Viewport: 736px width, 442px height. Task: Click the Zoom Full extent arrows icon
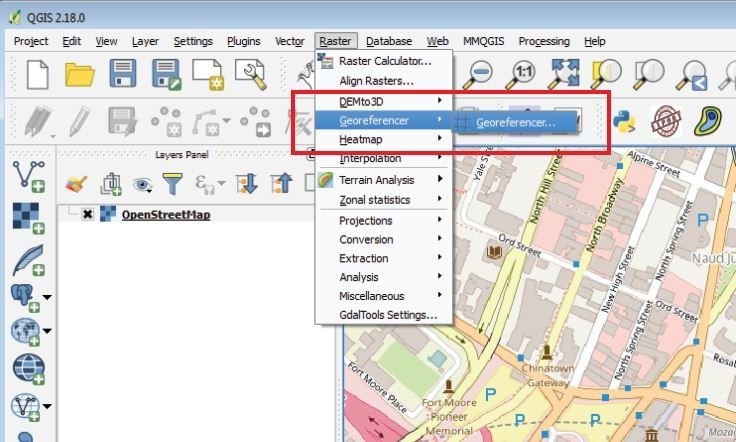coord(564,73)
